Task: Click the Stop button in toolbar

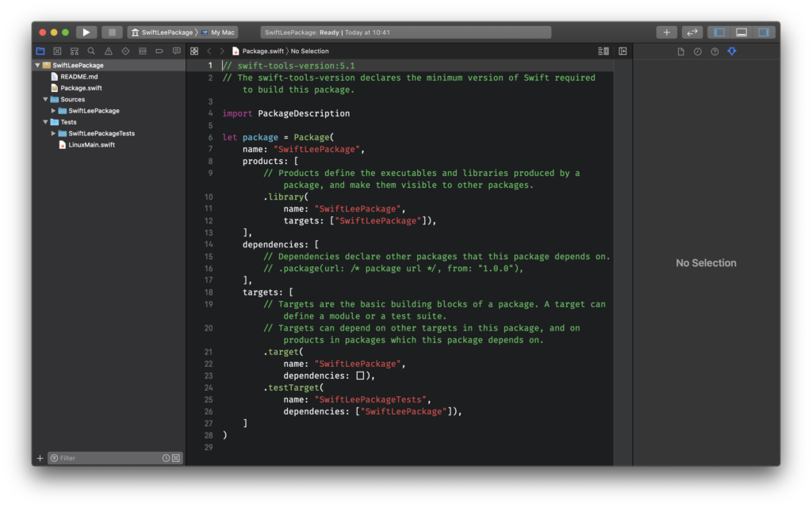Action: pyautogui.click(x=112, y=32)
